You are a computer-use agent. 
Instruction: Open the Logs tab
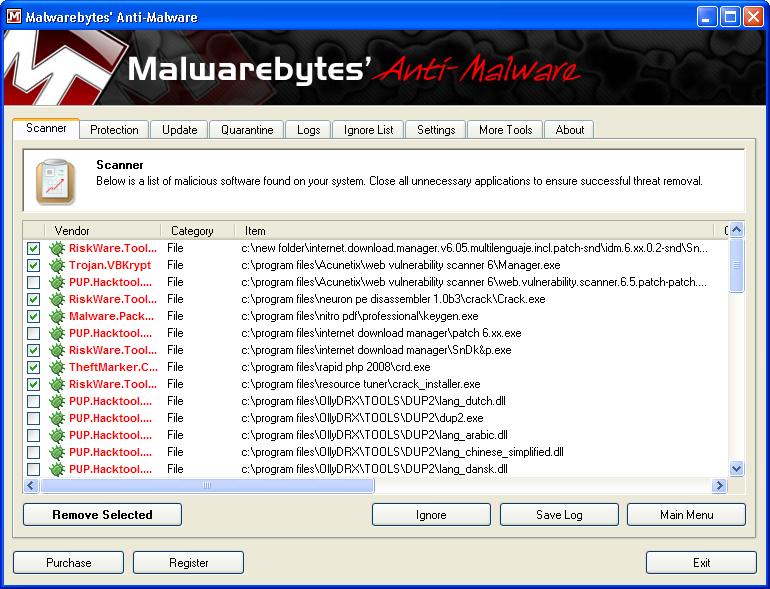point(308,130)
